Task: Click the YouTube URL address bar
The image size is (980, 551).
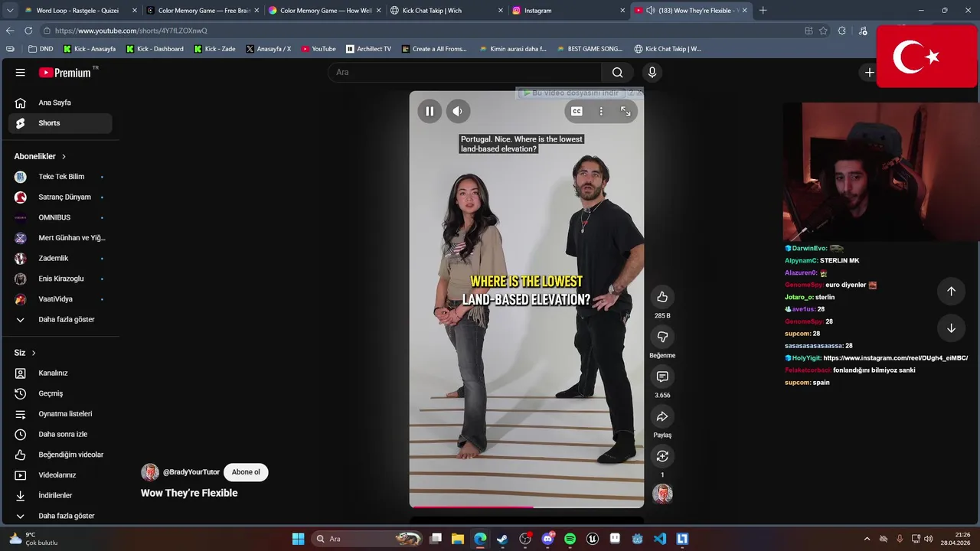Action: point(421,31)
